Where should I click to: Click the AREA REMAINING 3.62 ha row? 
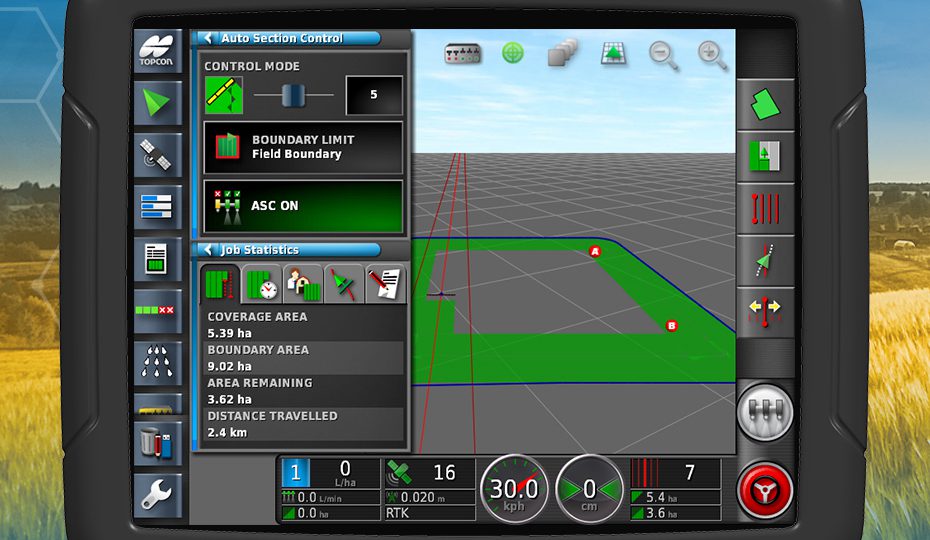click(303, 391)
